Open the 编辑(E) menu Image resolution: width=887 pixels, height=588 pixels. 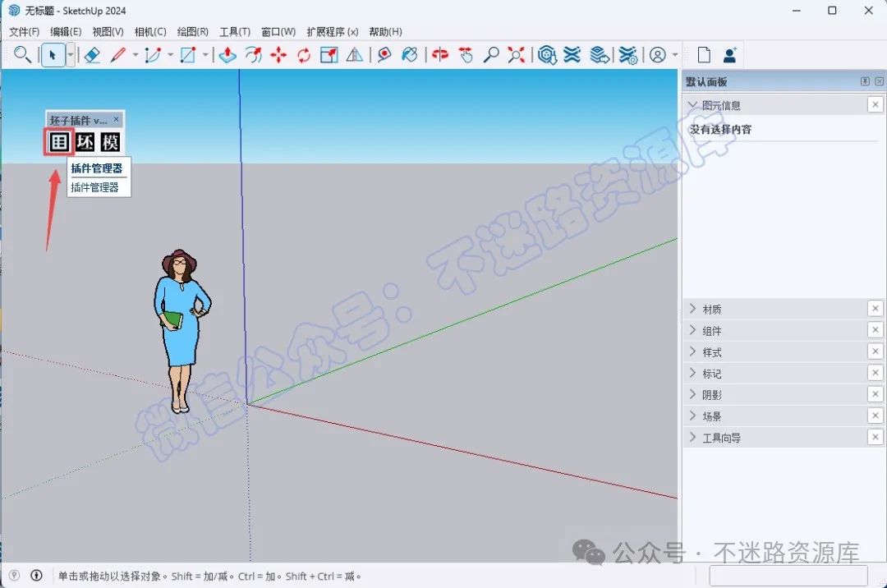pos(66,32)
